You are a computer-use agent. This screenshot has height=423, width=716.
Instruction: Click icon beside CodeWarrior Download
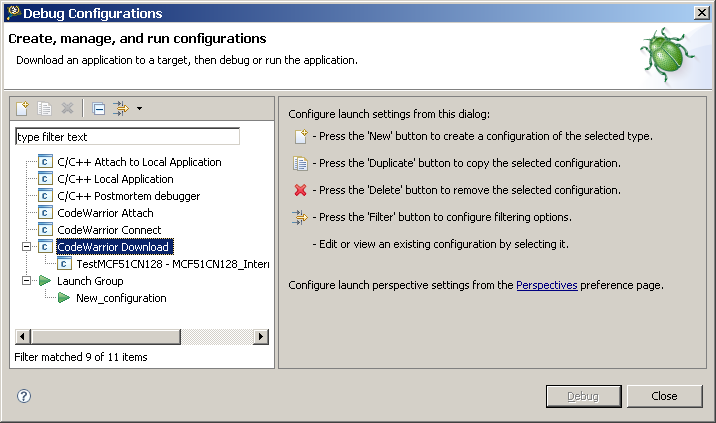tap(45, 247)
